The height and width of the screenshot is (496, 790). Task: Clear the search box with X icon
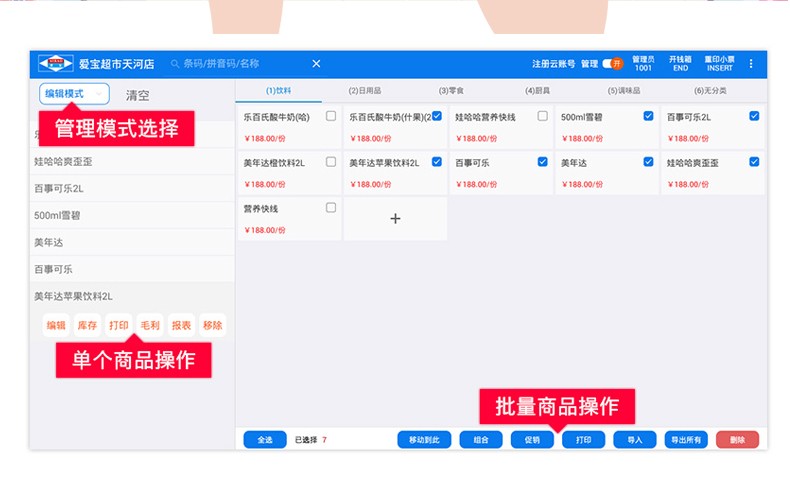coord(316,64)
